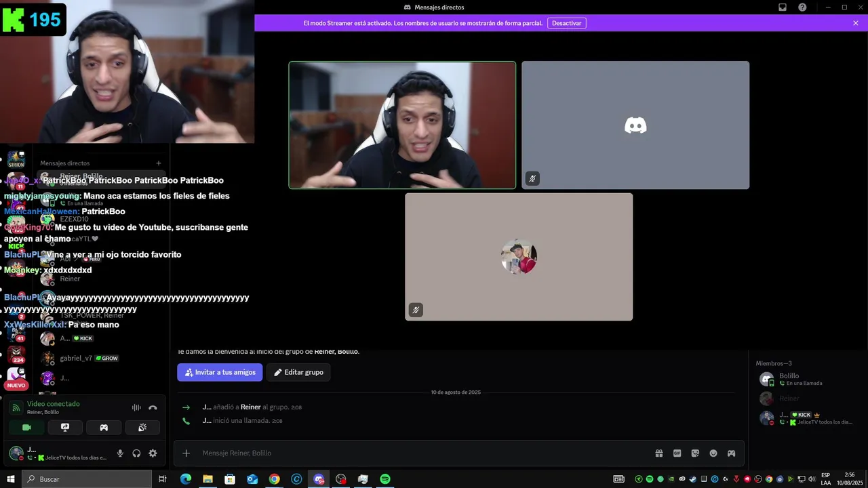Open the server marked NUEVO
The width and height of the screenshot is (868, 488).
pos(16,378)
